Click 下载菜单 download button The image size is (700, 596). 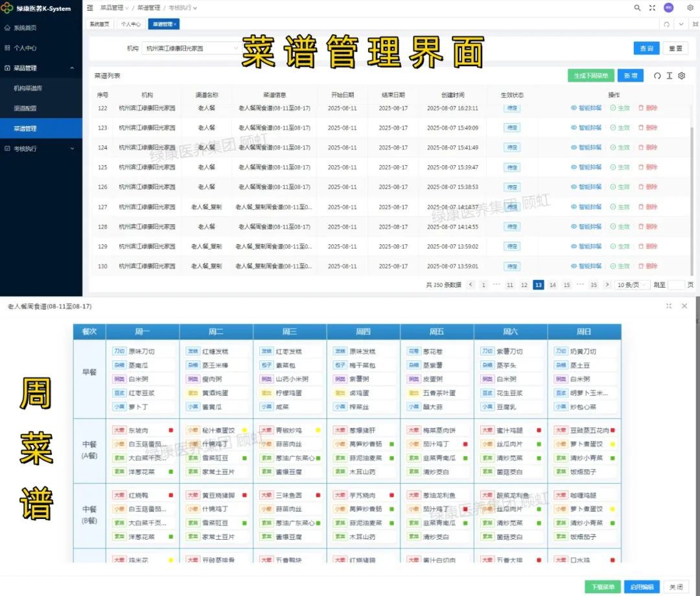click(603, 587)
